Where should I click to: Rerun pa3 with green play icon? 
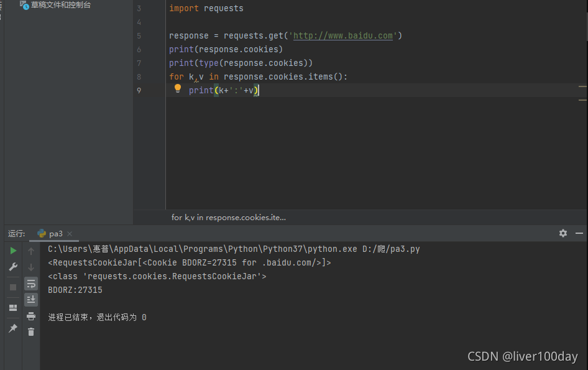point(13,251)
